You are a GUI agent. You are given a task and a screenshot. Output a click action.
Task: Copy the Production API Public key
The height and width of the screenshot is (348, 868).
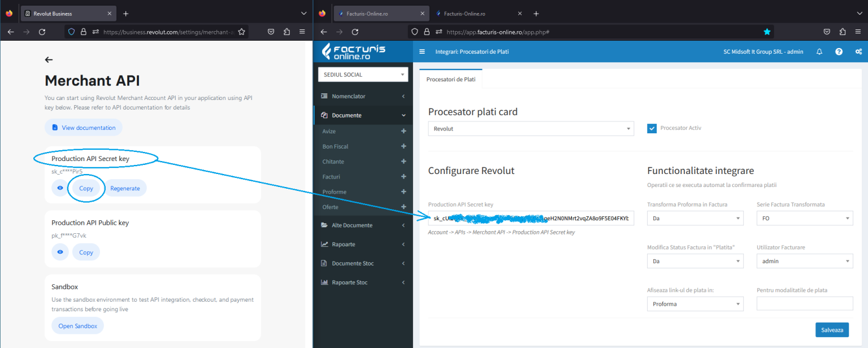(86, 252)
